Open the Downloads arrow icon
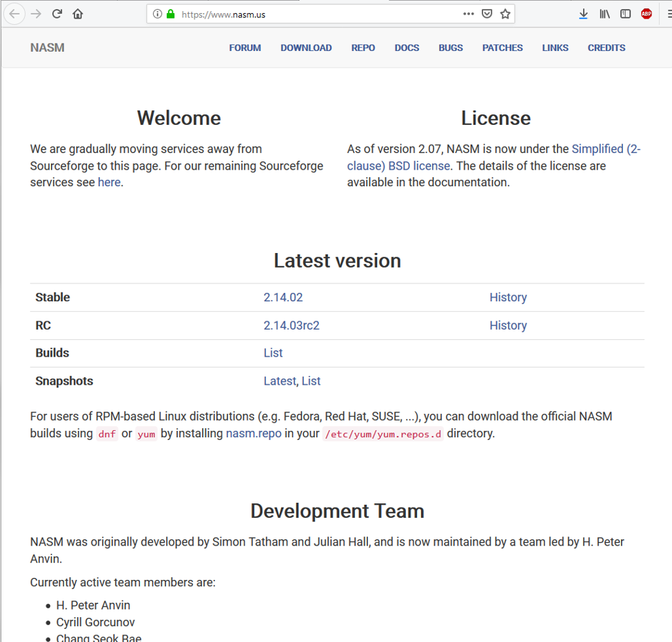Screen dimensions: 672x642 click(x=583, y=14)
